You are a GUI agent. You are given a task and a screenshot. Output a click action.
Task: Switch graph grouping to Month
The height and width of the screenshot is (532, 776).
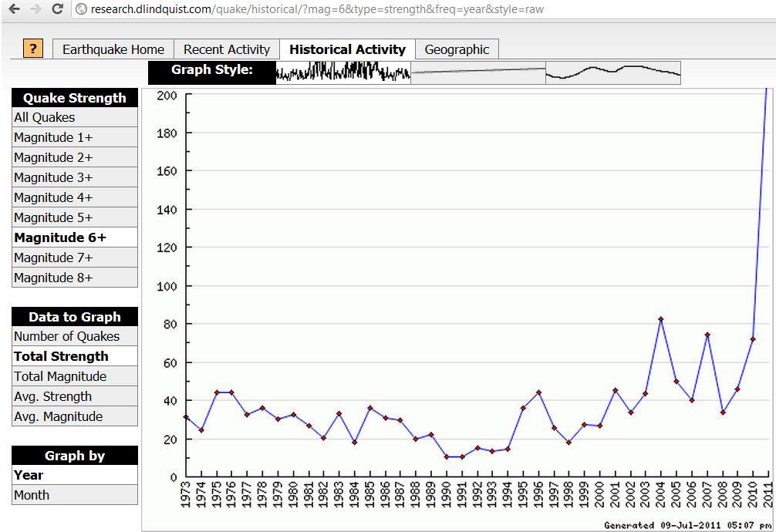tap(75, 495)
